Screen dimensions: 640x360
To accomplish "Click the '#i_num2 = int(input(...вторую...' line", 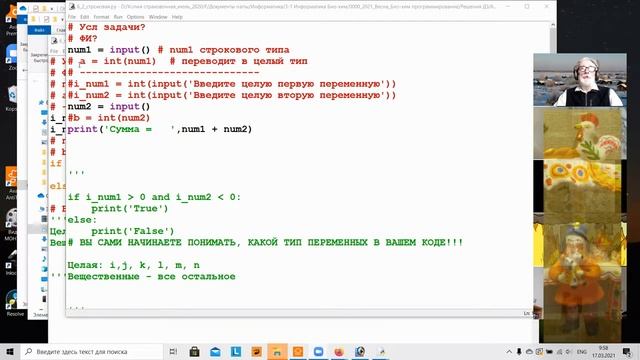I will [x=231, y=96].
